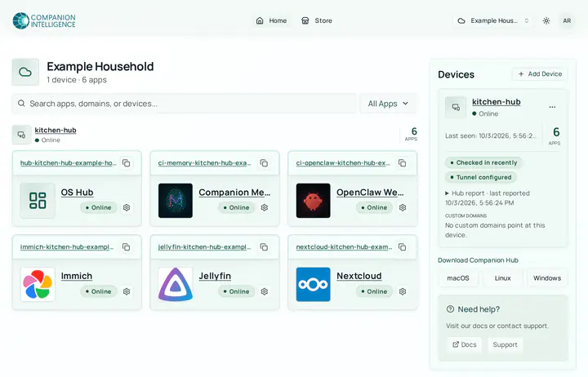Open the AR user avatar menu
This screenshot has width=588, height=377.
[x=567, y=20]
